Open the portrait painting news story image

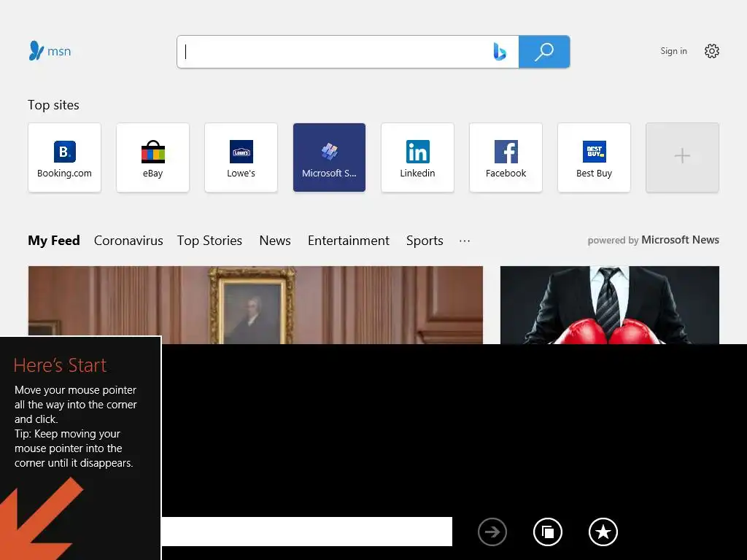click(x=255, y=305)
